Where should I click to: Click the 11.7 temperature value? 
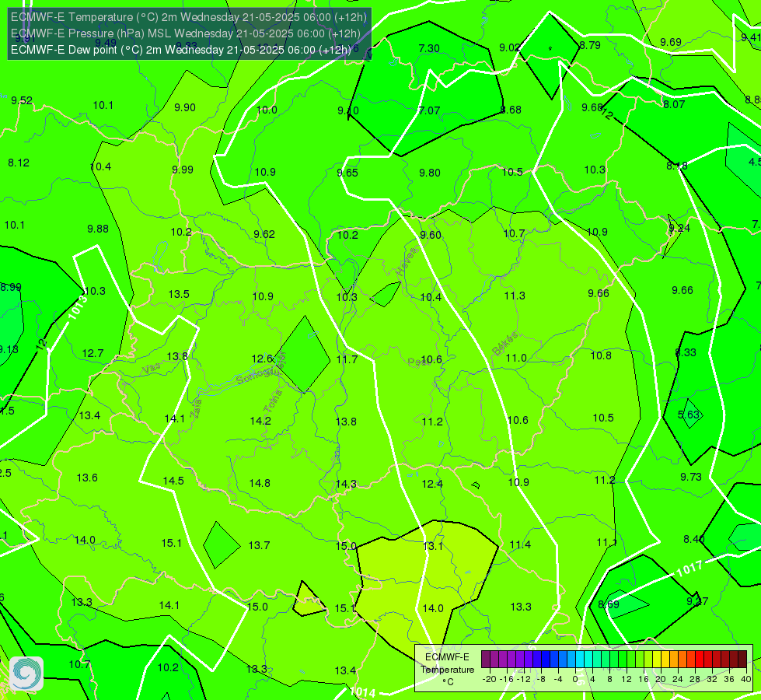point(347,359)
